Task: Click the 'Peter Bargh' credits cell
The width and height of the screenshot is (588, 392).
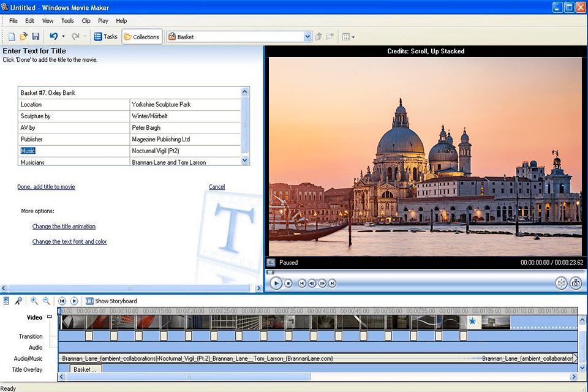Action: coord(185,127)
